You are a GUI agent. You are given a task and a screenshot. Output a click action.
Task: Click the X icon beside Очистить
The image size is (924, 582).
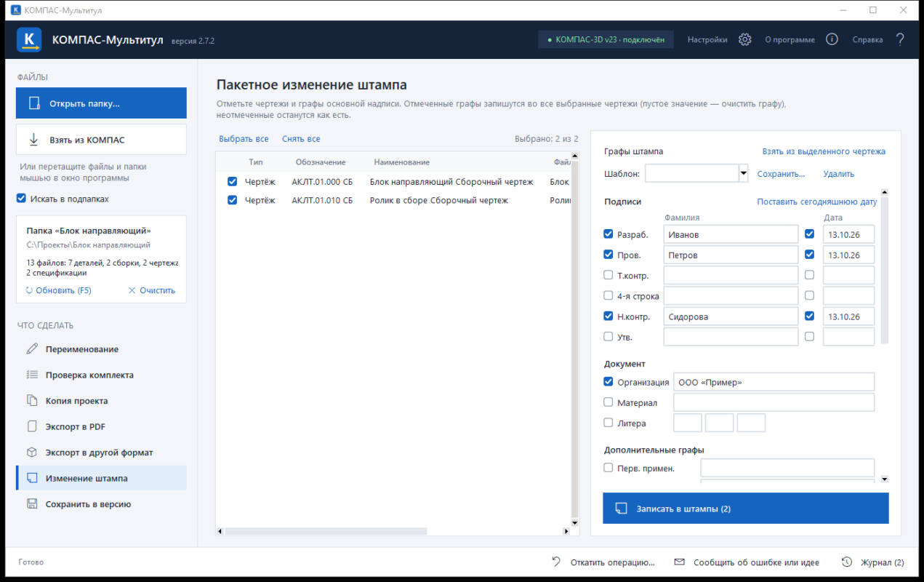[x=132, y=290]
